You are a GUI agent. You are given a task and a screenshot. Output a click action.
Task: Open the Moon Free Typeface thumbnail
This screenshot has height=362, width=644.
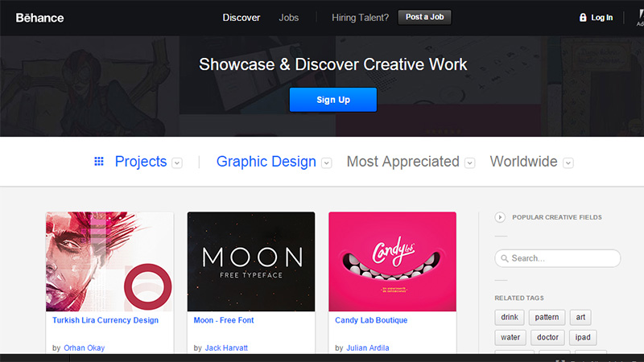(x=251, y=261)
